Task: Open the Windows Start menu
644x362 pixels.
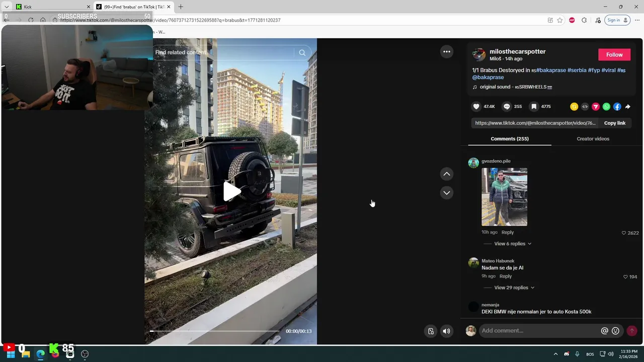Action: (x=11, y=354)
